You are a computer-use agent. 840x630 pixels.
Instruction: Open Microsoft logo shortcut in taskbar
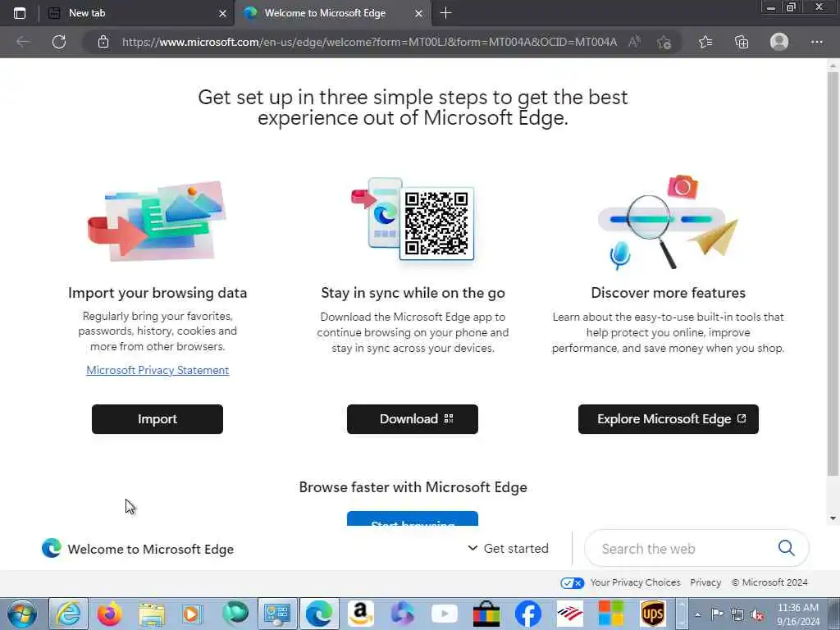pos(610,614)
